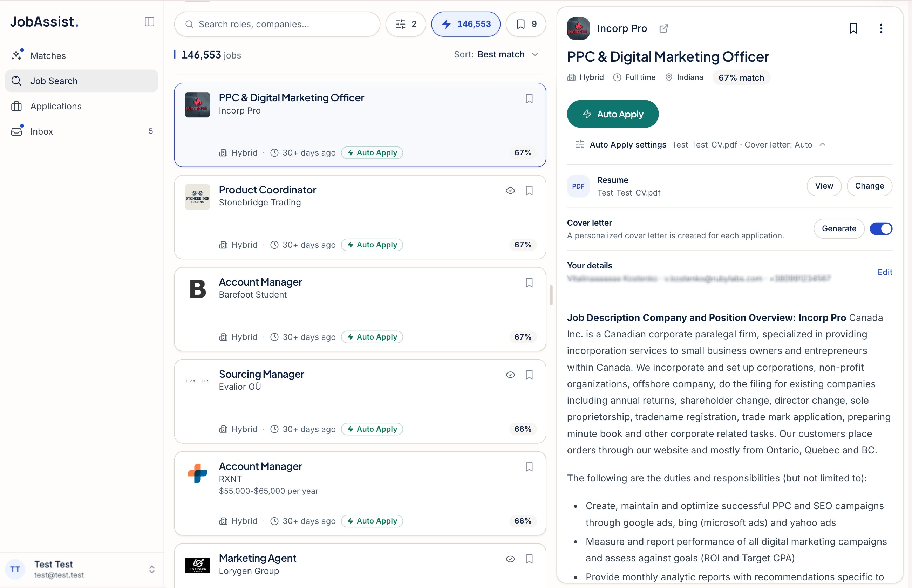Bookmark the PPC & Digital Marketing Officer card
Screen dimensions: 912x588
pyautogui.click(x=529, y=98)
